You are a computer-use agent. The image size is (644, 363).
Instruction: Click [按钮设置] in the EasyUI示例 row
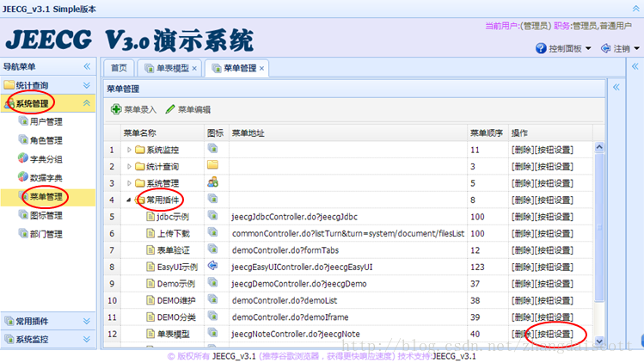[553, 267]
